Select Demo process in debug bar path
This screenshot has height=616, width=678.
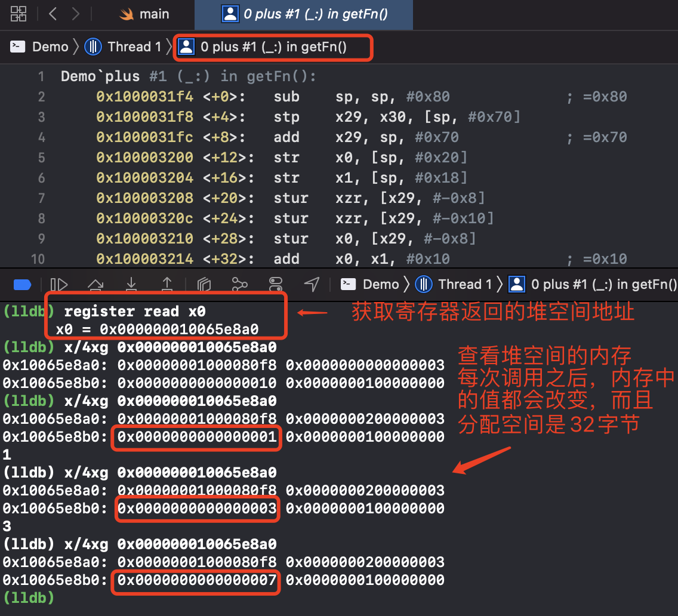[x=371, y=284]
